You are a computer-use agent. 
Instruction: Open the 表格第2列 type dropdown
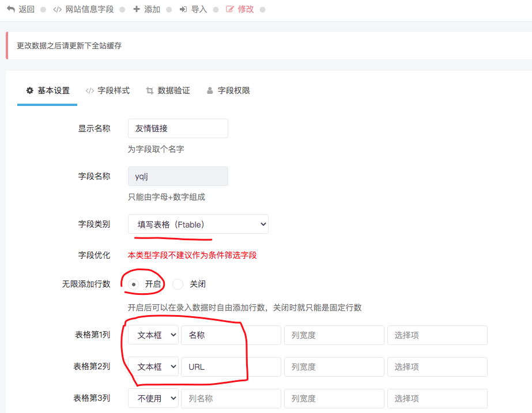point(153,367)
